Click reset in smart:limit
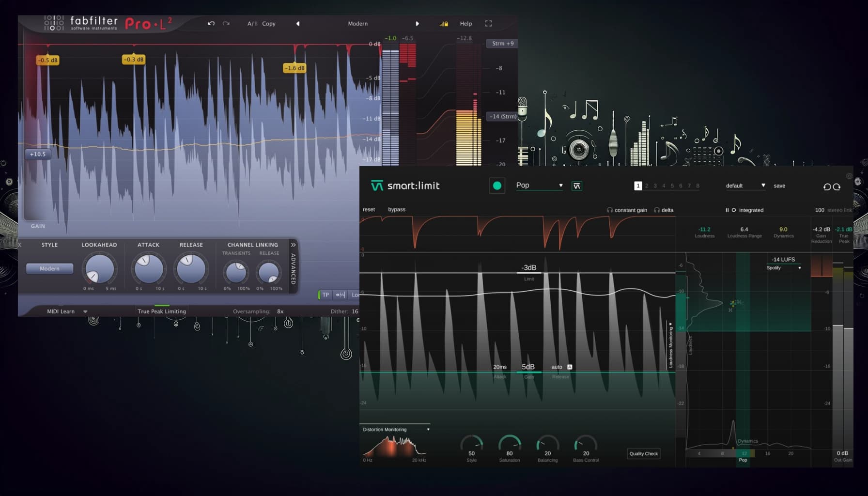This screenshot has width=868, height=496. click(369, 209)
